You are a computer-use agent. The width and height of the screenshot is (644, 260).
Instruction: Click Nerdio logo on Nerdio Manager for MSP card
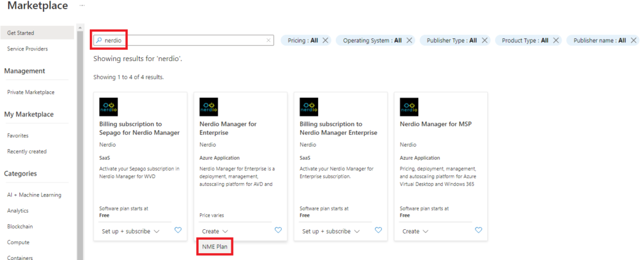coord(409,107)
